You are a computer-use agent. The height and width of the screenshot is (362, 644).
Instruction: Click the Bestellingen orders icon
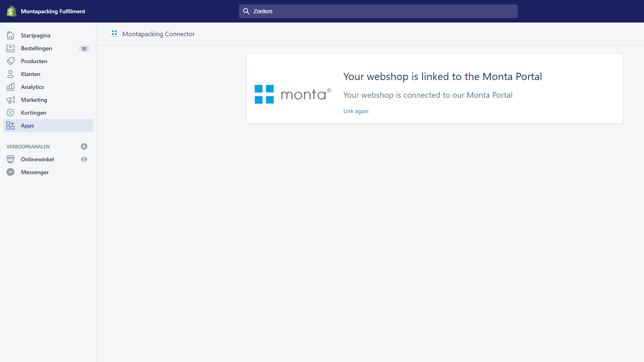point(10,48)
